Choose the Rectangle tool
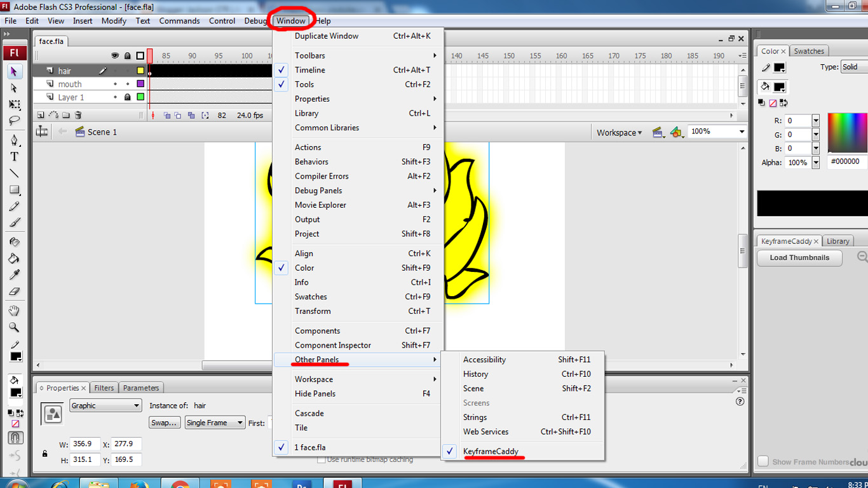The width and height of the screenshot is (868, 488). tap(14, 189)
